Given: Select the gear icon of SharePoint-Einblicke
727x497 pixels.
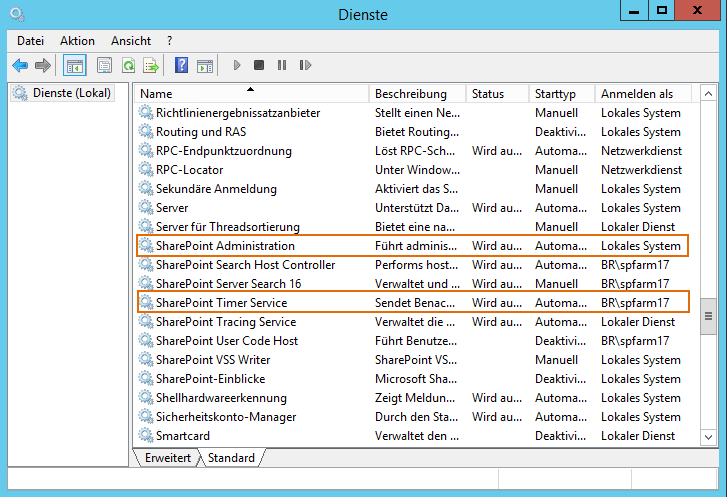Looking at the screenshot, I should pyautogui.click(x=146, y=378).
